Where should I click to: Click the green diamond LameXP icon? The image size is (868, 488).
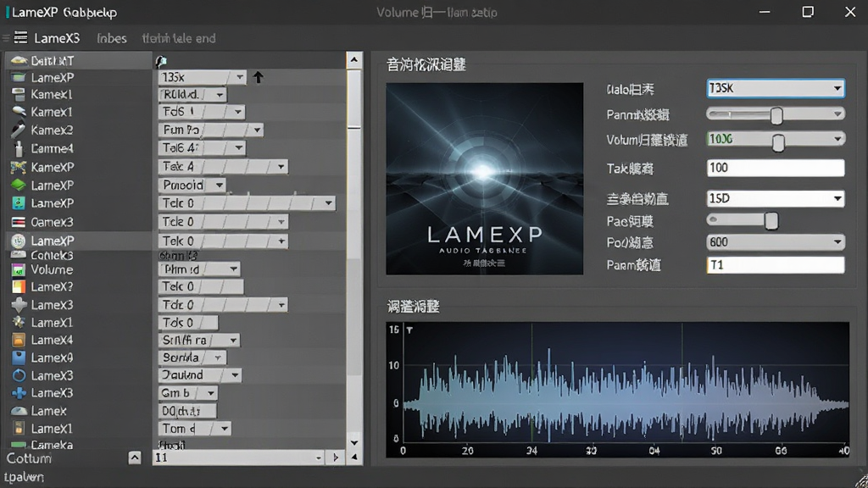point(19,185)
